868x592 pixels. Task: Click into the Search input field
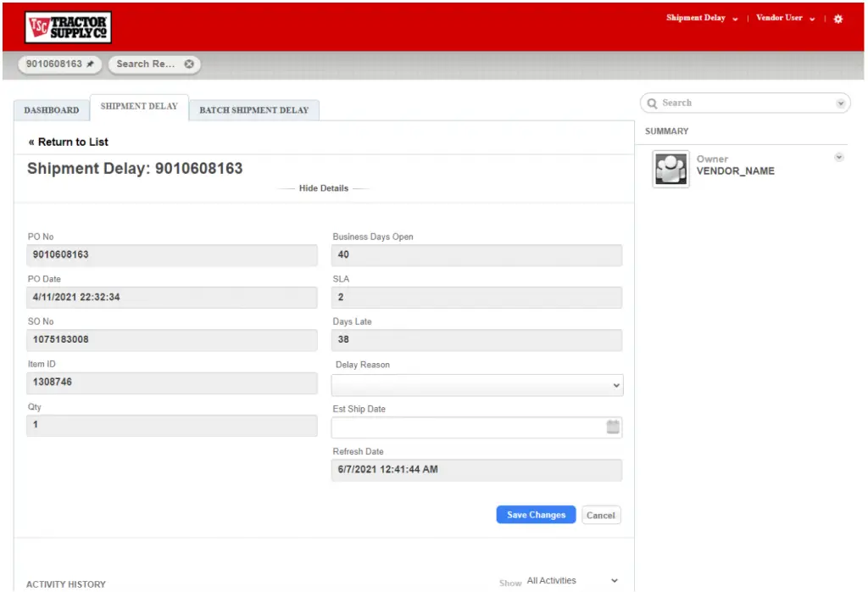[x=745, y=103]
